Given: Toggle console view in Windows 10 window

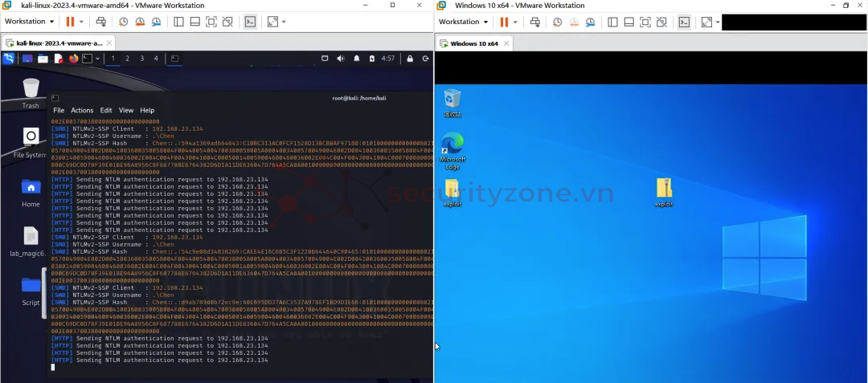Looking at the screenshot, I should point(684,22).
